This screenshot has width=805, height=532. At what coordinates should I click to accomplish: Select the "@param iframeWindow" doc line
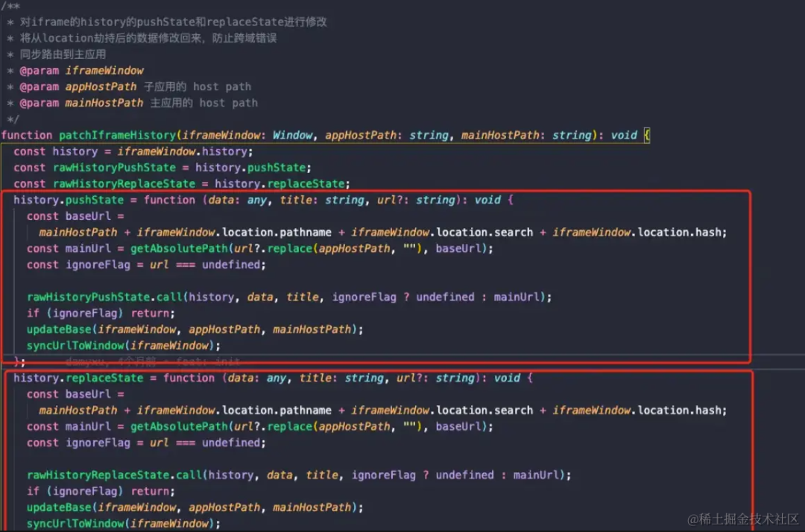click(x=76, y=71)
